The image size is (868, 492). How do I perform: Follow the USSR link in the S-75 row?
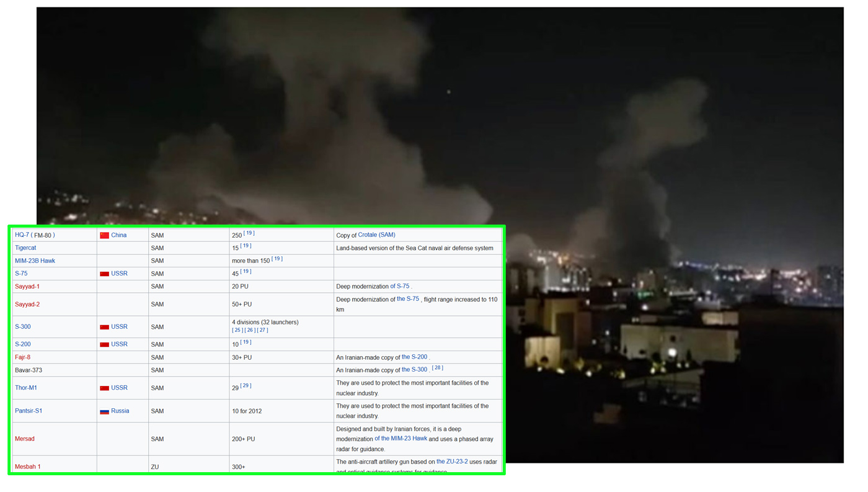[119, 273]
